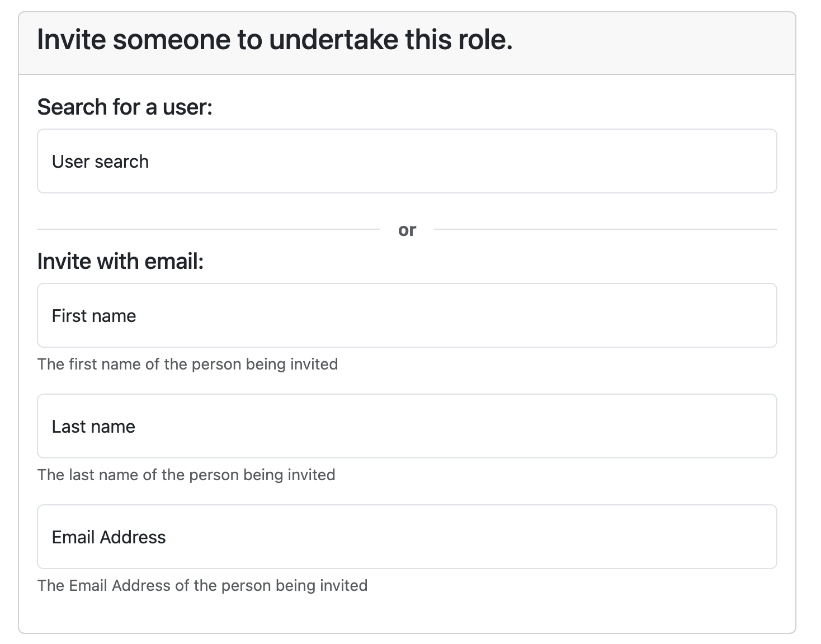Image resolution: width=821 pixels, height=644 pixels.
Task: Click the 'User search' placeholder label
Action: [x=100, y=162]
